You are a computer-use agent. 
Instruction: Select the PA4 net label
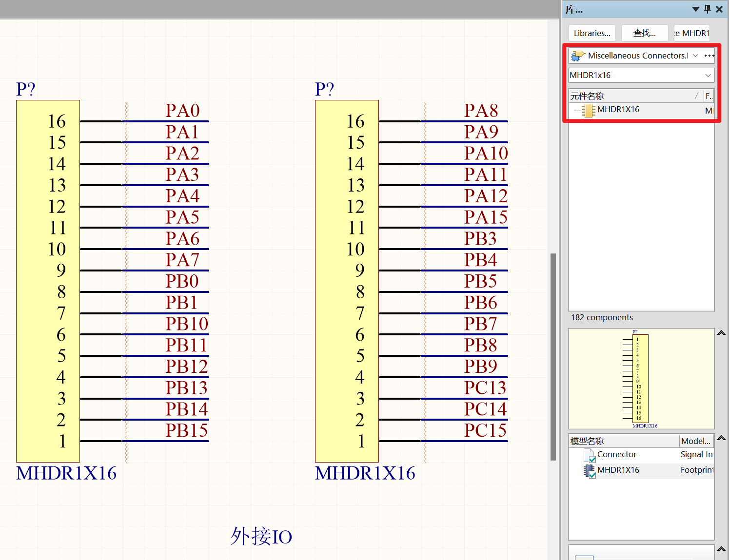(x=182, y=196)
